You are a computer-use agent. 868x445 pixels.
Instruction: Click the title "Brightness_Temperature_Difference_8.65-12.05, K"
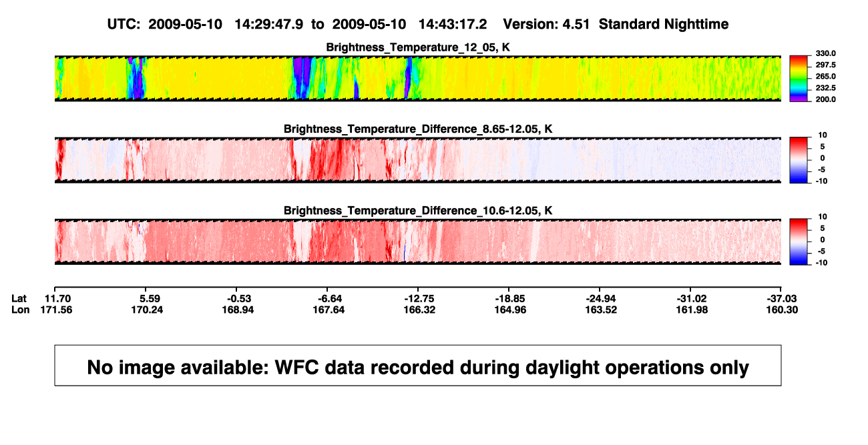(418, 129)
